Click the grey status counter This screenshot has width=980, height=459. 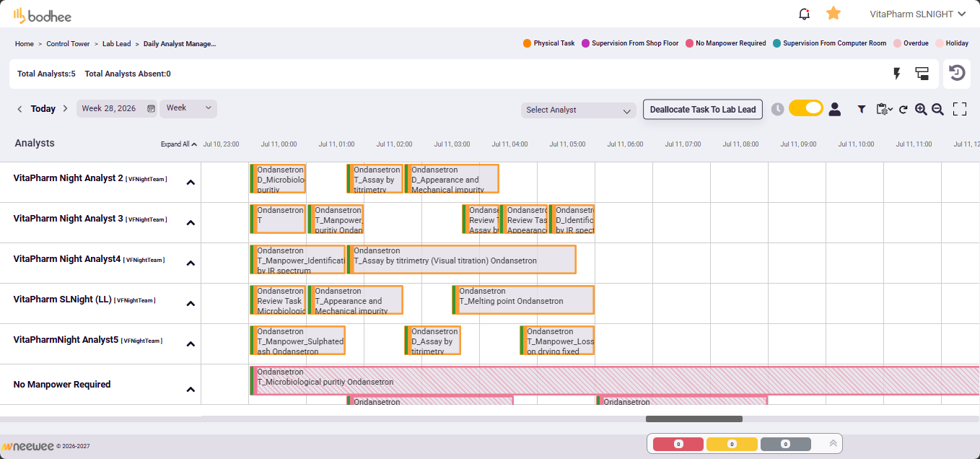(786, 444)
